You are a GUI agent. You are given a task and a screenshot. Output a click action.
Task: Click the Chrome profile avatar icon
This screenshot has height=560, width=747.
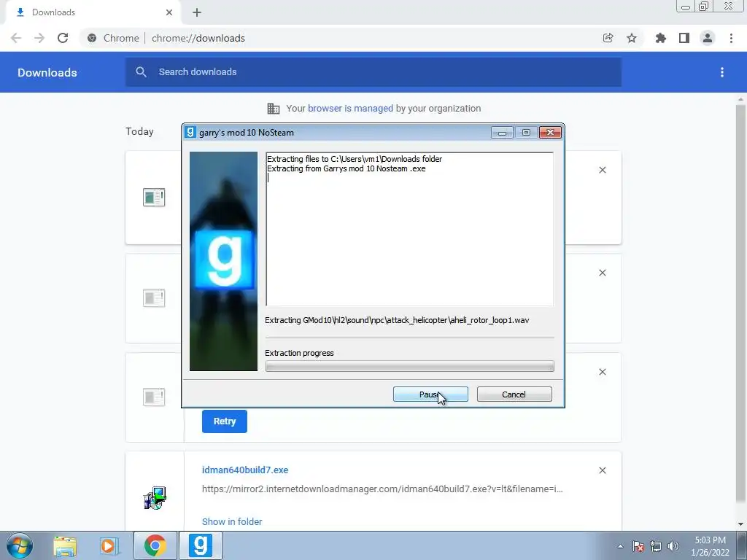(708, 38)
